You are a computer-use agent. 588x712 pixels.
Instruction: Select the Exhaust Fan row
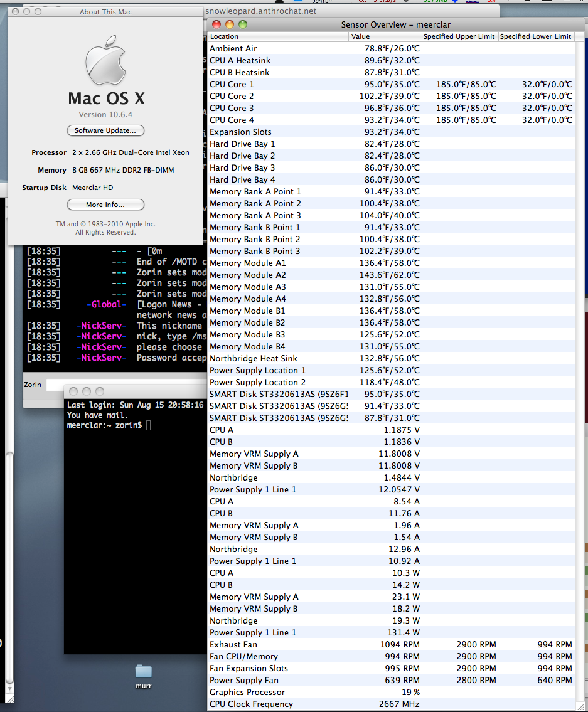pos(391,644)
